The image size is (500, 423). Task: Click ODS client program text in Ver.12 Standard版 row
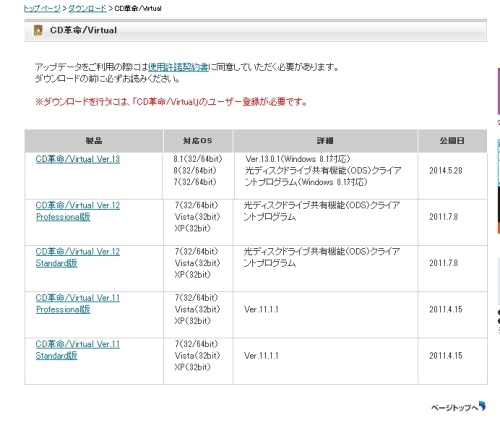(322, 257)
